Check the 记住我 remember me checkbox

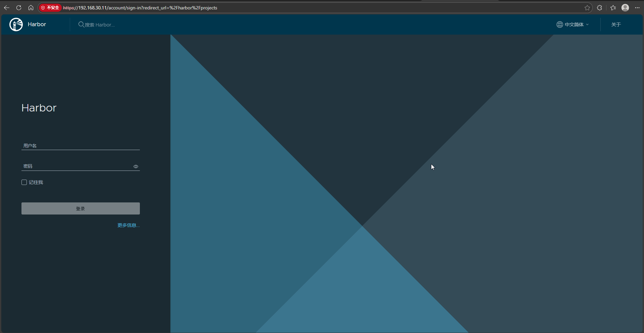click(24, 182)
